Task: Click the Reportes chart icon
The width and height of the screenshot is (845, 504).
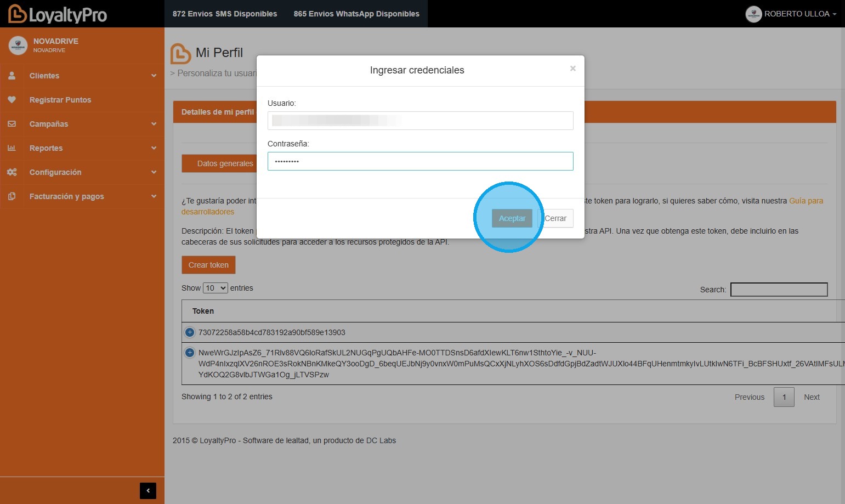Action: [x=12, y=148]
